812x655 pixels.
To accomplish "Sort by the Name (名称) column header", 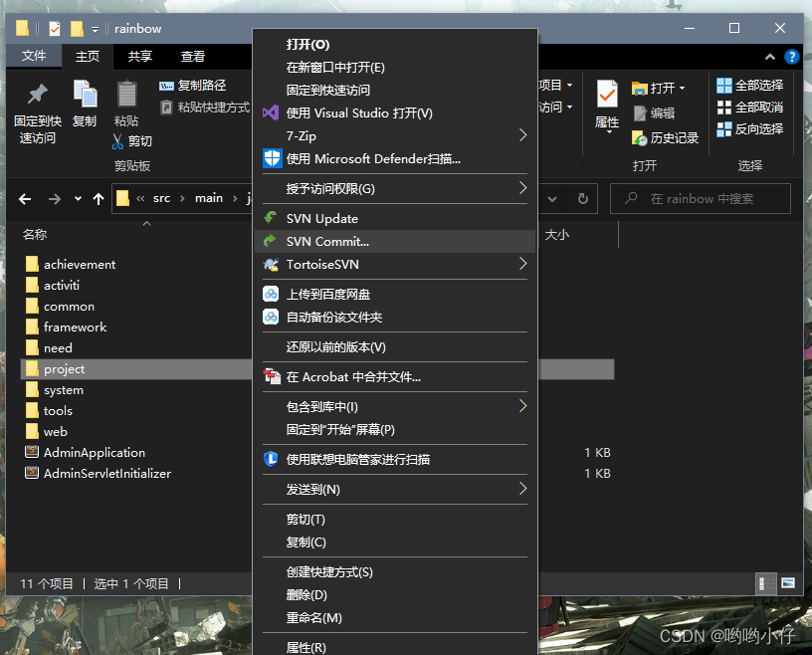I will [35, 235].
